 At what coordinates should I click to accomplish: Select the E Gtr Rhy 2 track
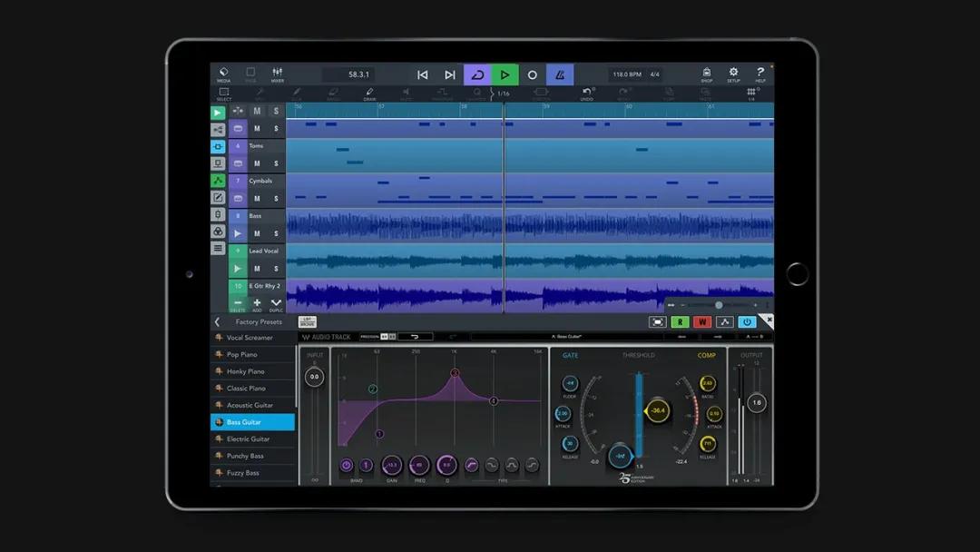(264, 286)
